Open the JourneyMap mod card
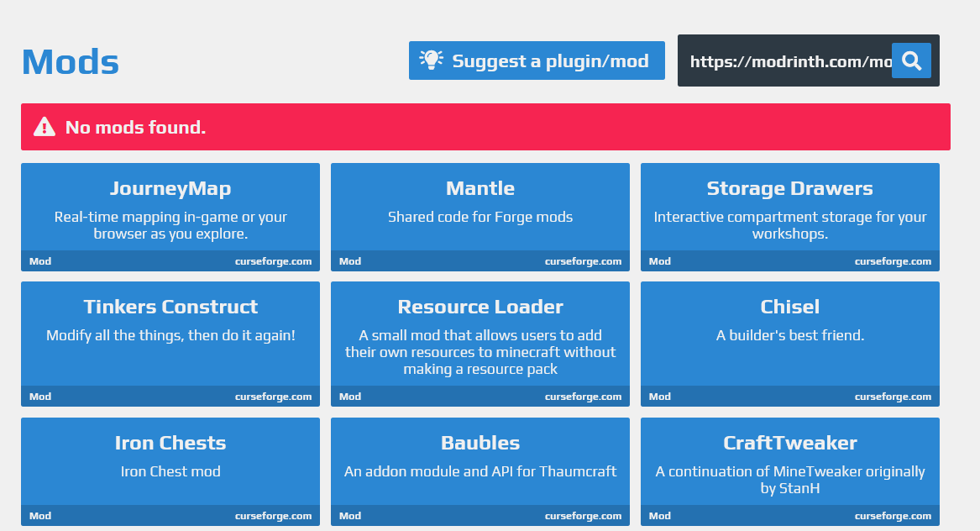The image size is (980, 531). tap(170, 217)
